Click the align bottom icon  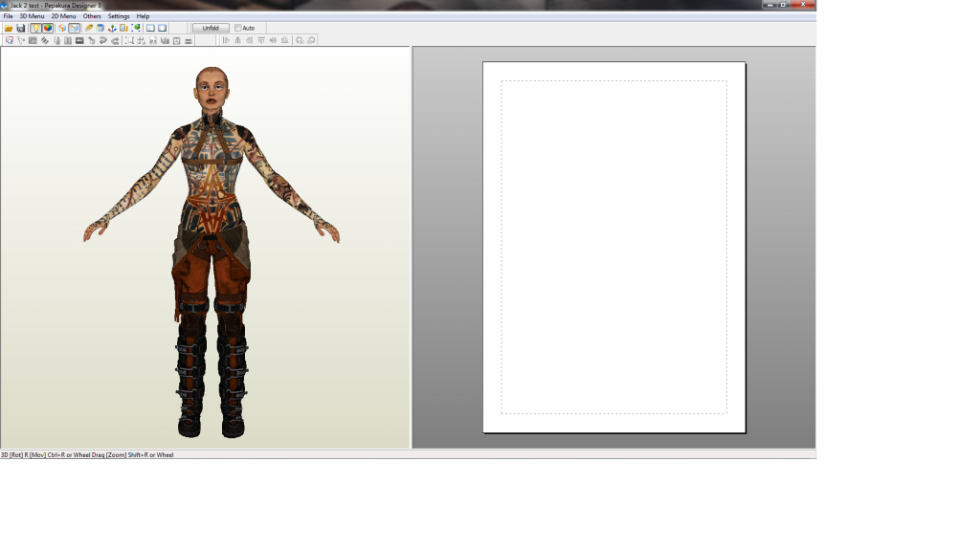284,40
